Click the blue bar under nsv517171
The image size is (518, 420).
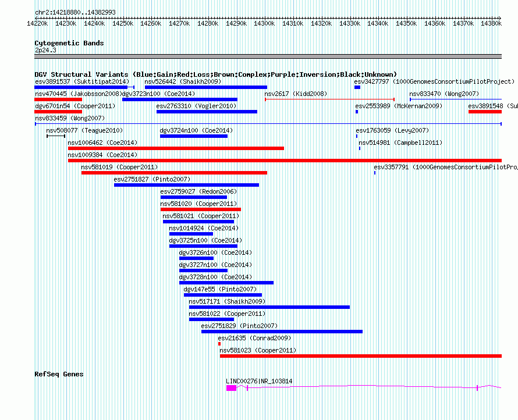coord(269,307)
